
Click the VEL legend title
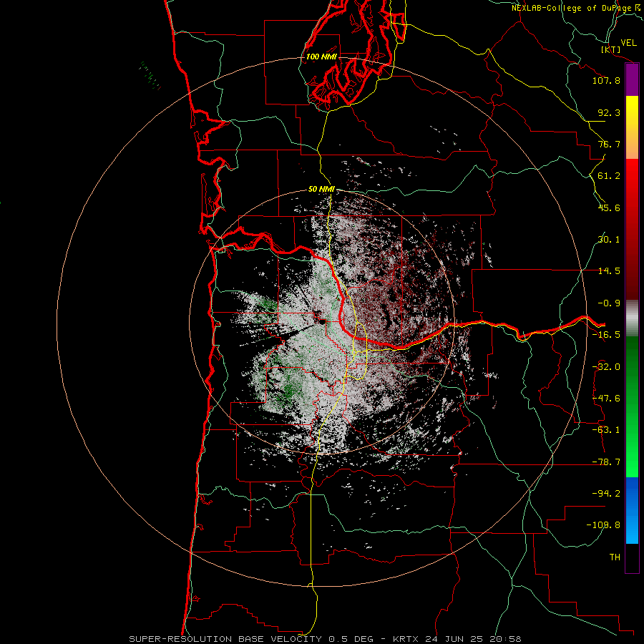pyautogui.click(x=628, y=42)
